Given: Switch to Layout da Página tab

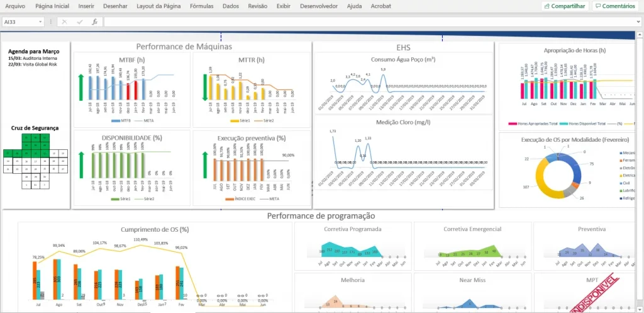Looking at the screenshot, I should tap(158, 6).
